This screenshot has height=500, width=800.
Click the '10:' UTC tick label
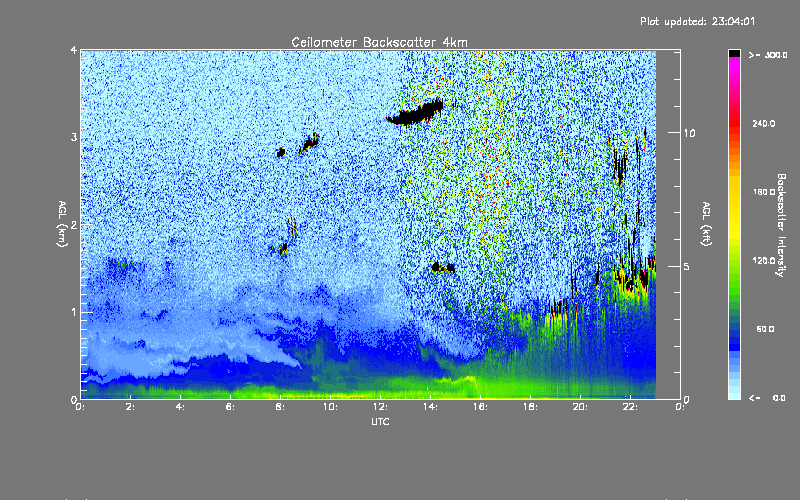click(x=330, y=407)
